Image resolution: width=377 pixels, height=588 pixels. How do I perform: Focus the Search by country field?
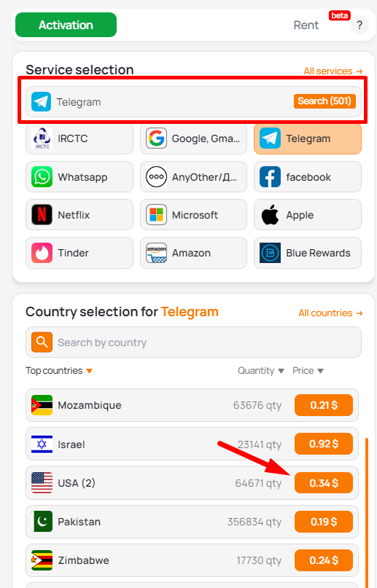coord(193,342)
